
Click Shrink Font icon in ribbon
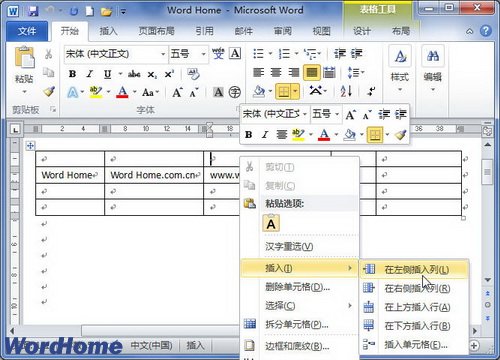194,92
